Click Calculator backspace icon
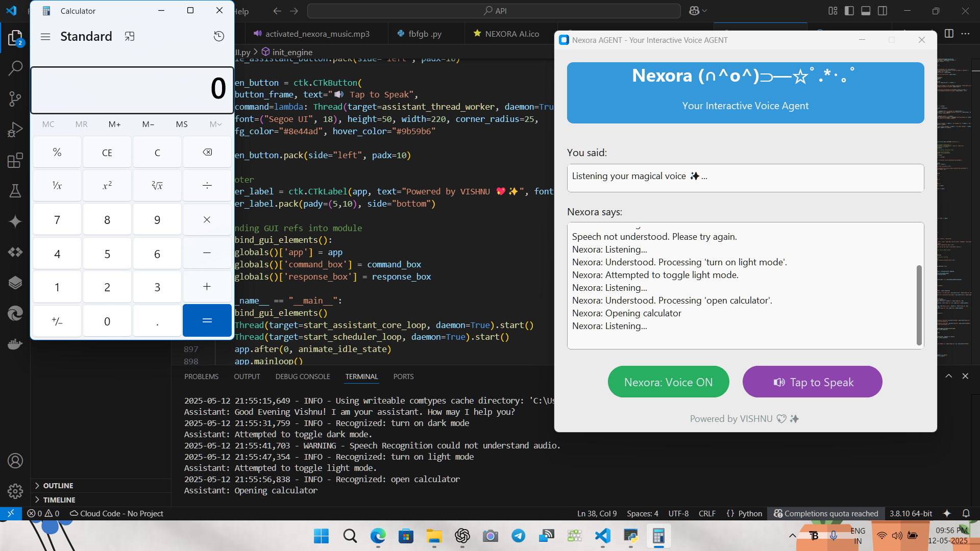This screenshot has width=980, height=551. tap(207, 152)
